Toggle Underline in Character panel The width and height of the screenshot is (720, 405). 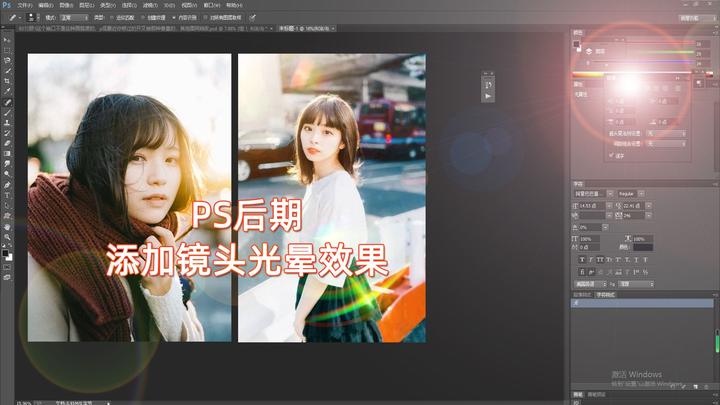point(636,260)
